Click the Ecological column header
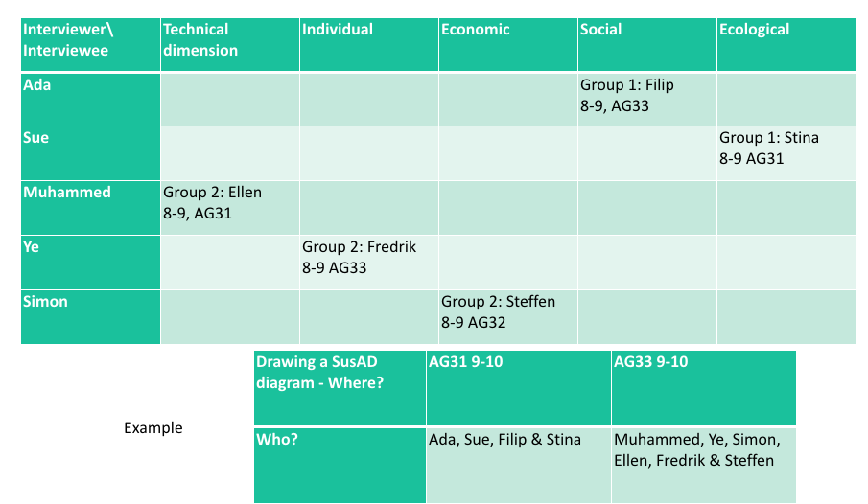This screenshot has height=504, width=868. pyautogui.click(x=786, y=44)
